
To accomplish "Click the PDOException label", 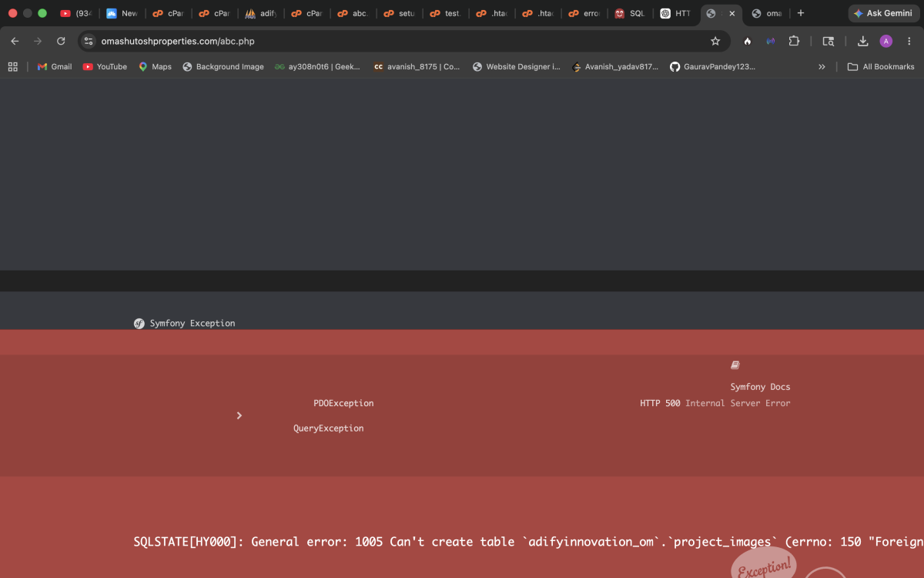I will point(343,403).
